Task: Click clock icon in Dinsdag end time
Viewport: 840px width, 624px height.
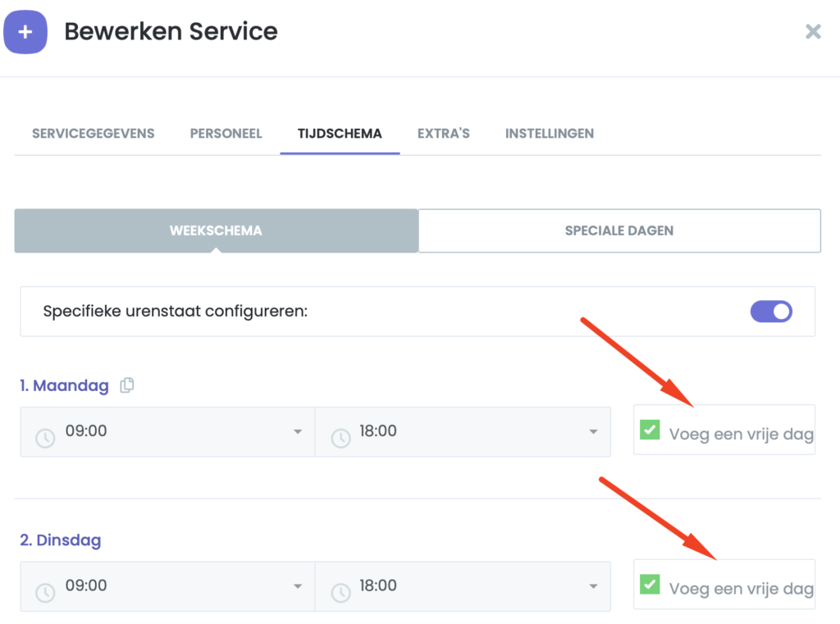Action: pos(340,594)
